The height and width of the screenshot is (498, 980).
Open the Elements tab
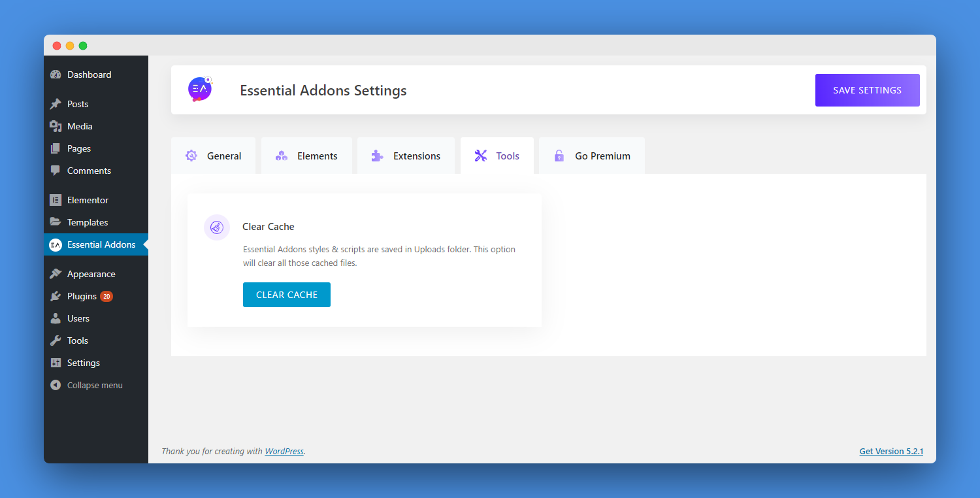(x=306, y=156)
